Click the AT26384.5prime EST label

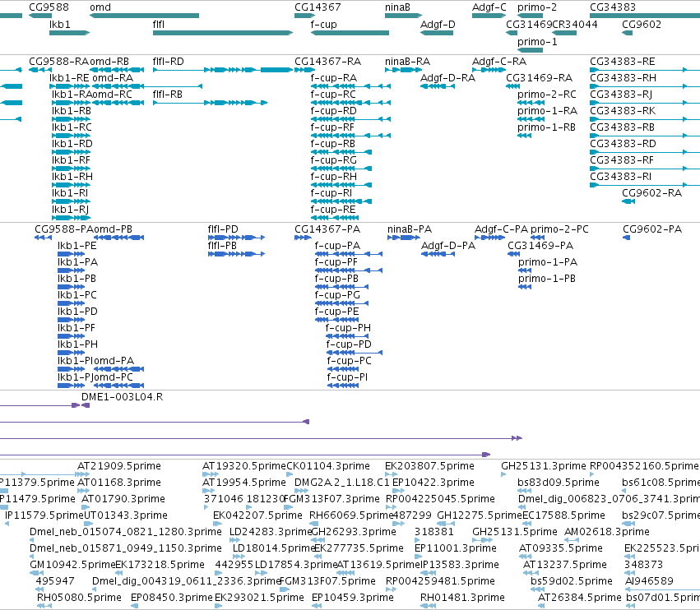579,598
